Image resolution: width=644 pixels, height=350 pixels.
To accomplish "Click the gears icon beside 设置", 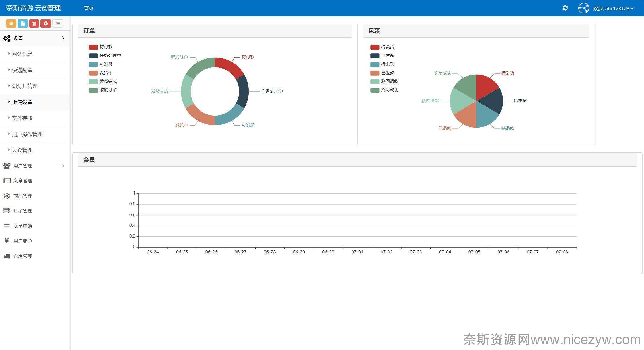I will point(7,38).
